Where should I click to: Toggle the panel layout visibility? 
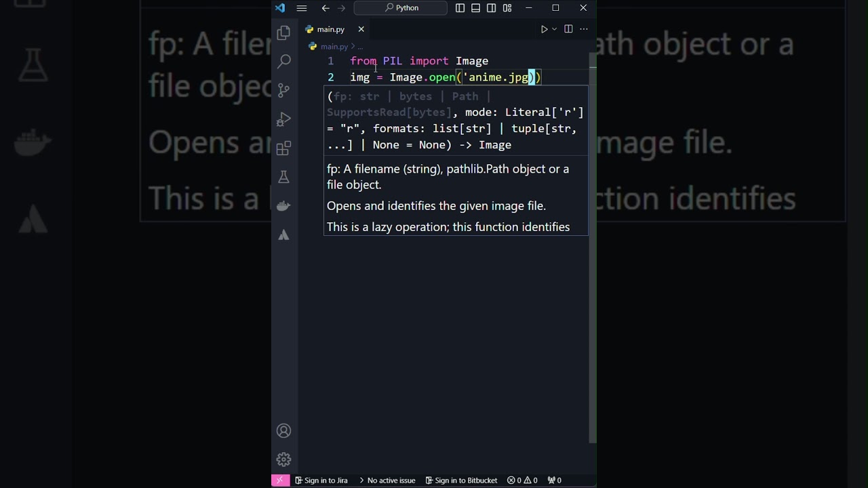[475, 7]
